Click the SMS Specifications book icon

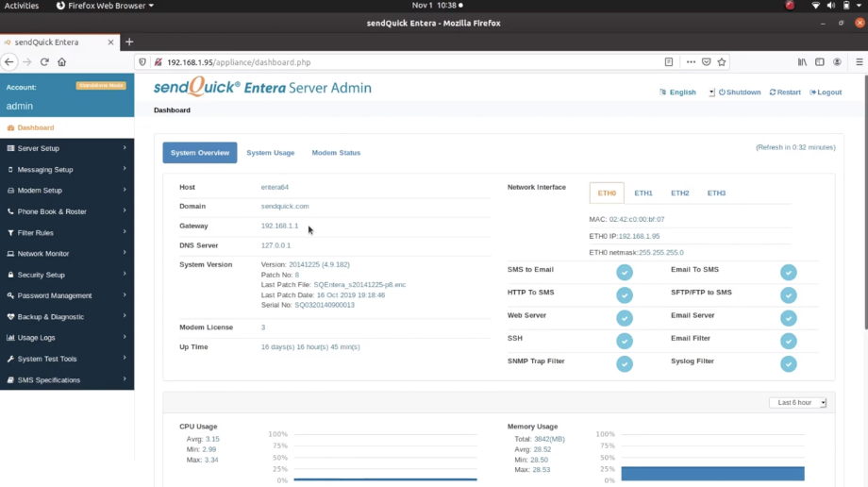[x=10, y=380]
